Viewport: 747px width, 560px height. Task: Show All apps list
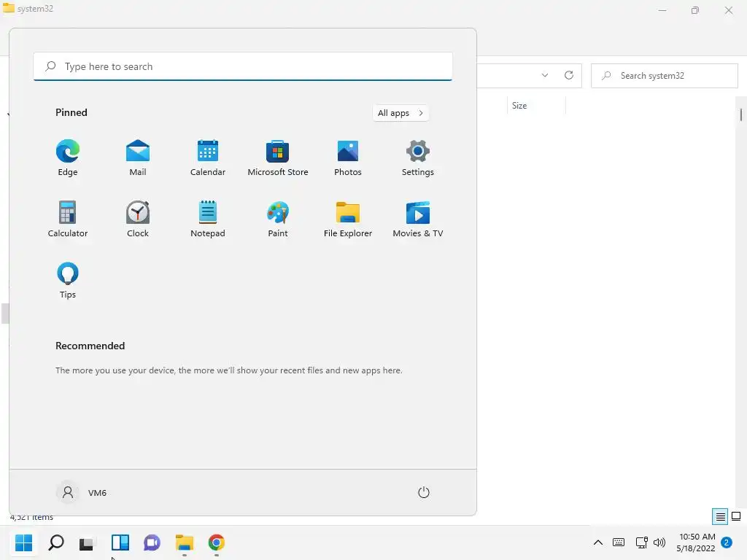tap(400, 113)
